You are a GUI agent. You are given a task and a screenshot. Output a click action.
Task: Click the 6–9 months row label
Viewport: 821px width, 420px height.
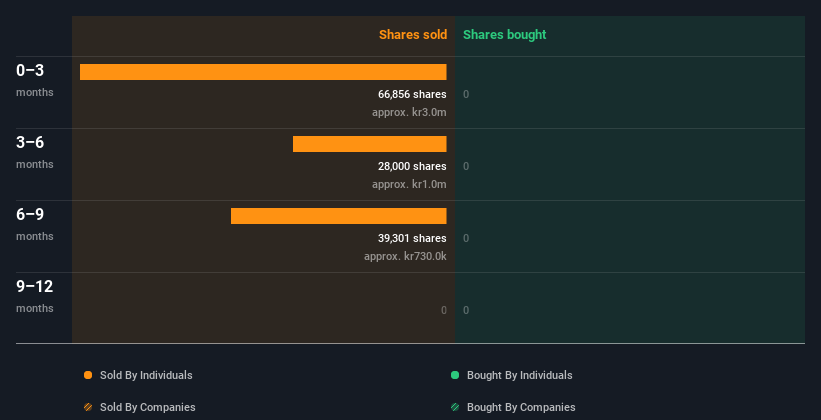(x=35, y=224)
